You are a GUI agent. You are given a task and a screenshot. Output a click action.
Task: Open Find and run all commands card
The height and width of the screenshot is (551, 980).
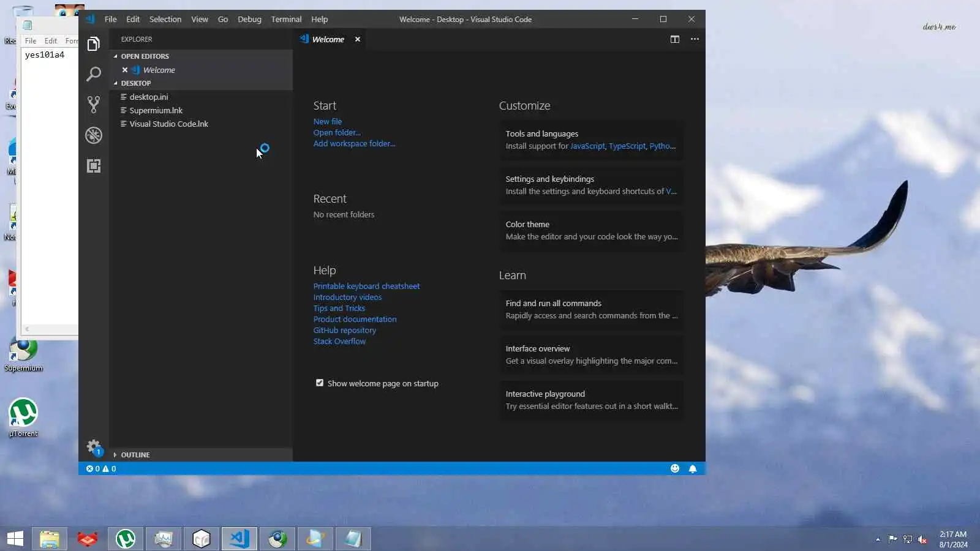[x=592, y=310]
